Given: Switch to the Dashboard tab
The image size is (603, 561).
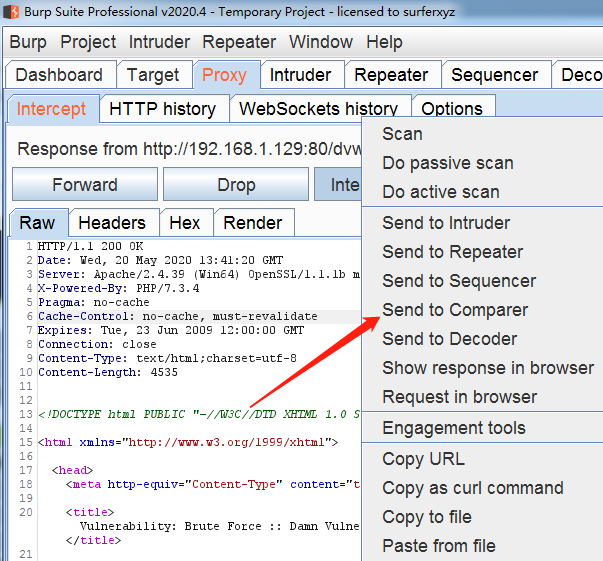Looking at the screenshot, I should click(x=60, y=75).
